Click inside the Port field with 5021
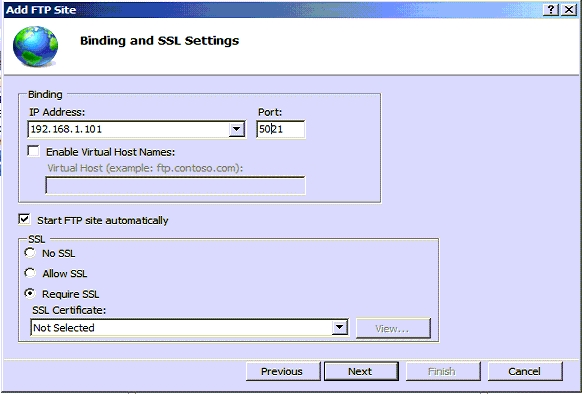The image size is (582, 394). click(x=281, y=129)
